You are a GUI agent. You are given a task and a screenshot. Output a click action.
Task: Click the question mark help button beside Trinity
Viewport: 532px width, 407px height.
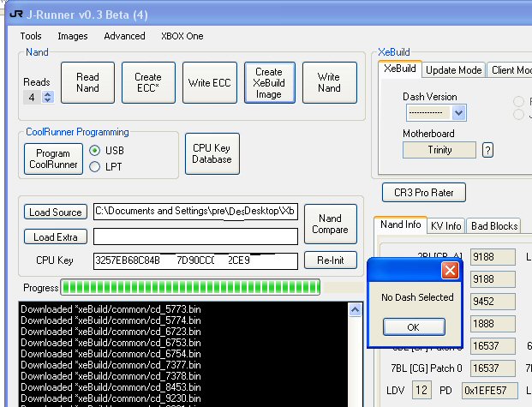coord(488,150)
